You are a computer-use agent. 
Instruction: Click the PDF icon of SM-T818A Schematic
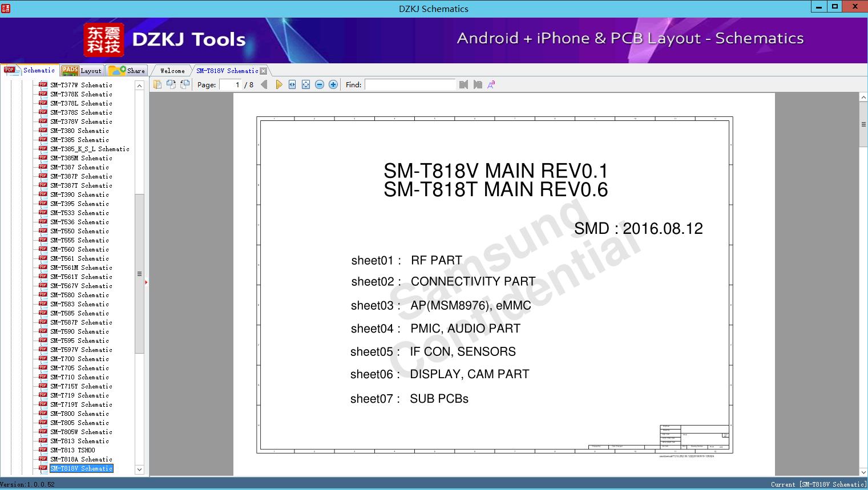[x=43, y=459]
